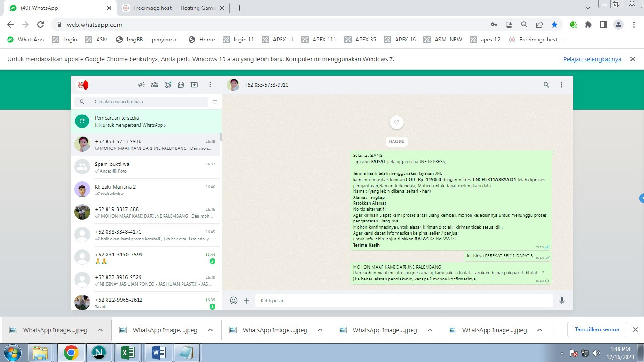Open the Chrome Extensions puzzle icon
The image size is (644, 362).
[588, 25]
